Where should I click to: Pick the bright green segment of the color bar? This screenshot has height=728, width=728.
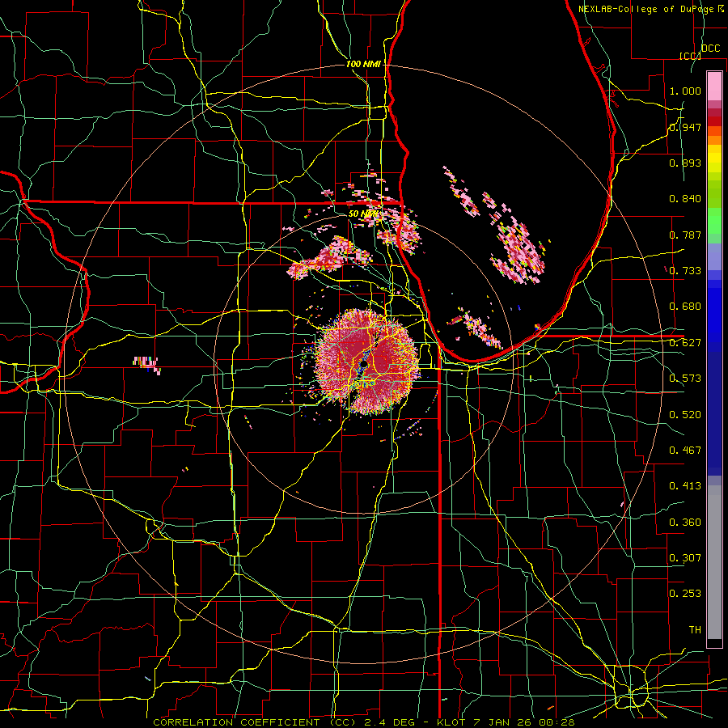tap(714, 221)
